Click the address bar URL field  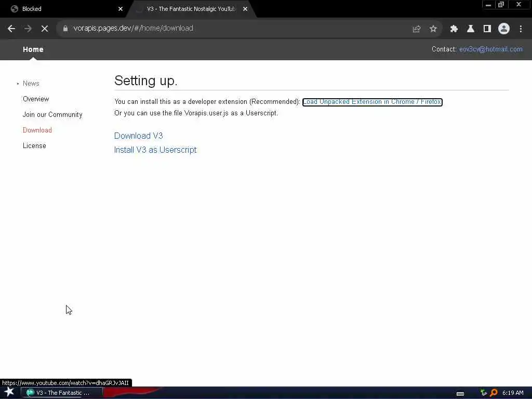237,29
